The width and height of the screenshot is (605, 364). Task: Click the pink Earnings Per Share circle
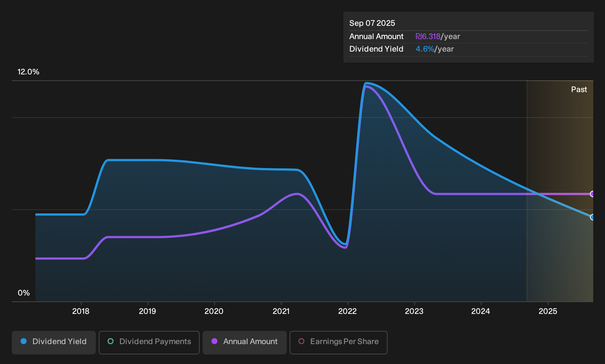tap(301, 341)
